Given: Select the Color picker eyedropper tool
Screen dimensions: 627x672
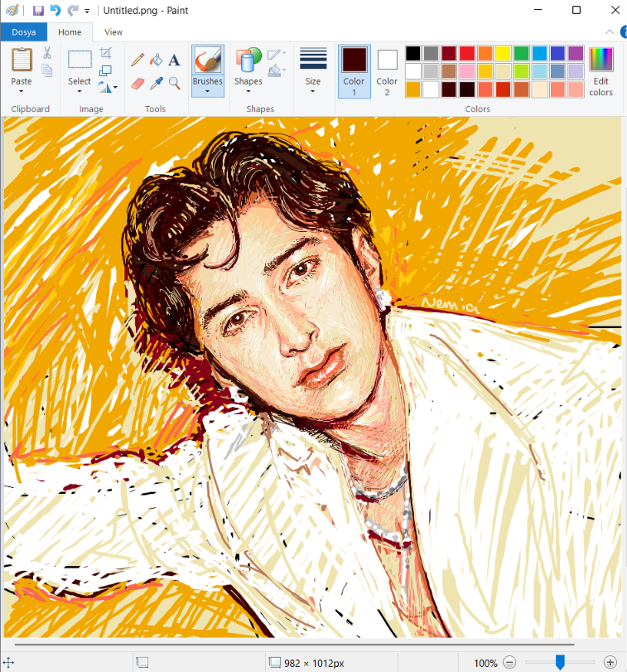Looking at the screenshot, I should [x=157, y=83].
